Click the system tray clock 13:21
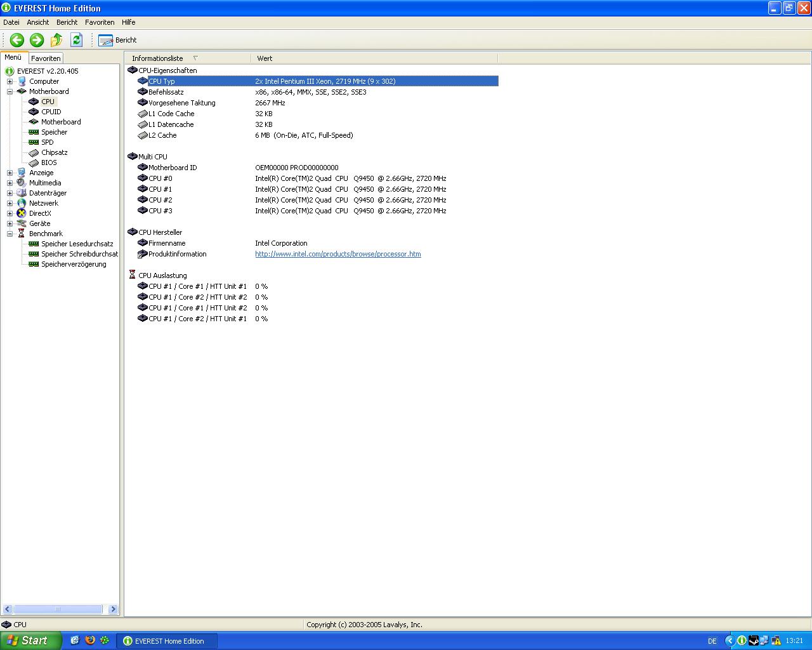This screenshot has width=812, height=650. [794, 641]
